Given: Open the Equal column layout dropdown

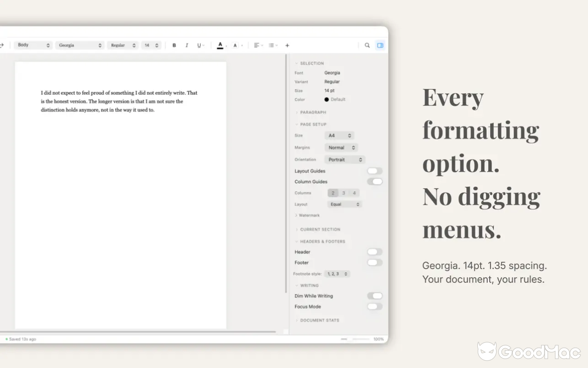Looking at the screenshot, I should click(x=345, y=204).
